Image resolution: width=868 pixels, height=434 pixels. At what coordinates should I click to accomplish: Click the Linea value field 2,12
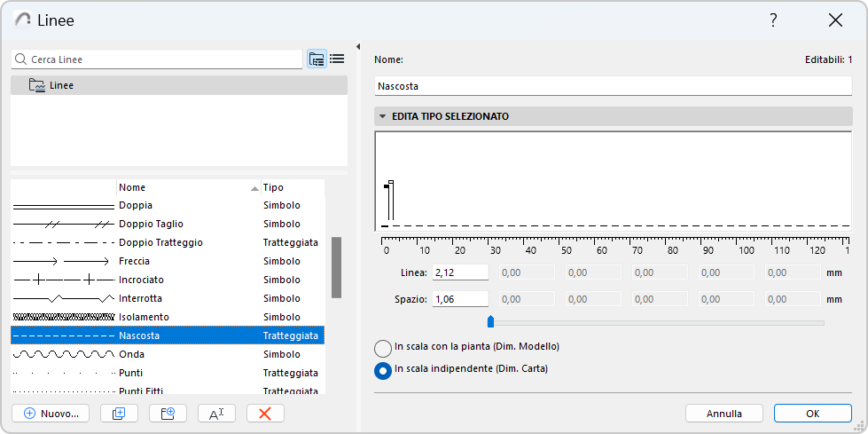click(460, 272)
